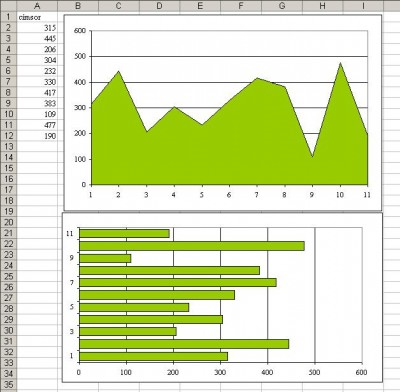Select row 25 header
Screen dimensions: 400x392
(8, 276)
